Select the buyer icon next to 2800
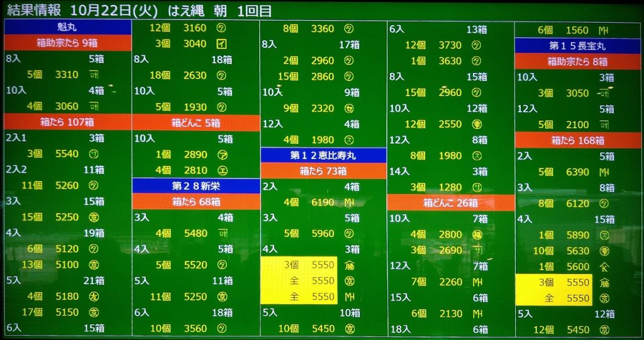The height and width of the screenshot is (340, 644). pyautogui.click(x=477, y=234)
